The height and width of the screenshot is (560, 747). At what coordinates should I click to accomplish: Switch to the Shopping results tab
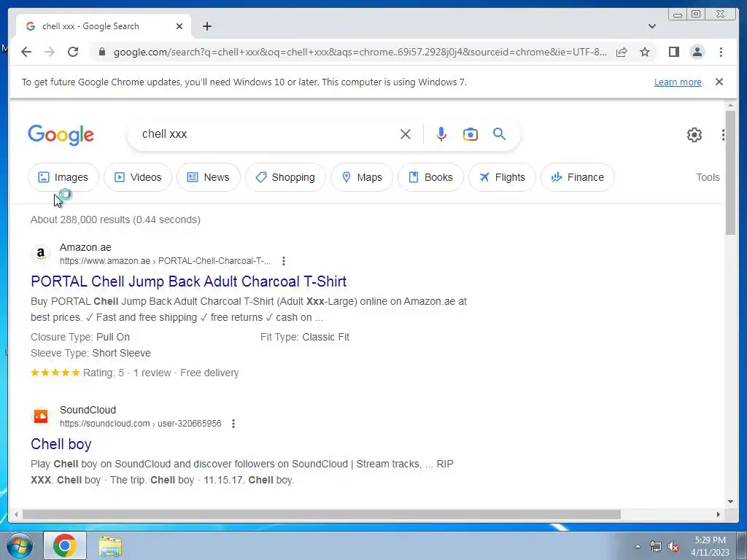(x=285, y=177)
